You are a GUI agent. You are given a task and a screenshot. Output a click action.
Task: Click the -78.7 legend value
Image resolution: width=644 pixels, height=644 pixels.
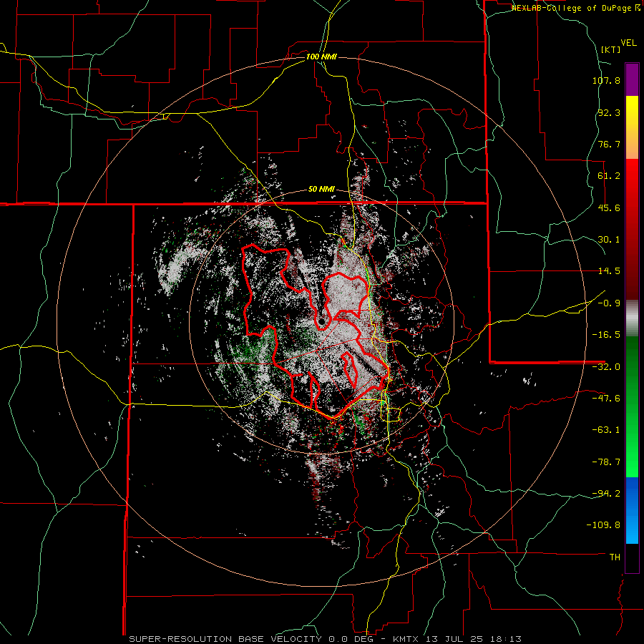pyautogui.click(x=606, y=462)
